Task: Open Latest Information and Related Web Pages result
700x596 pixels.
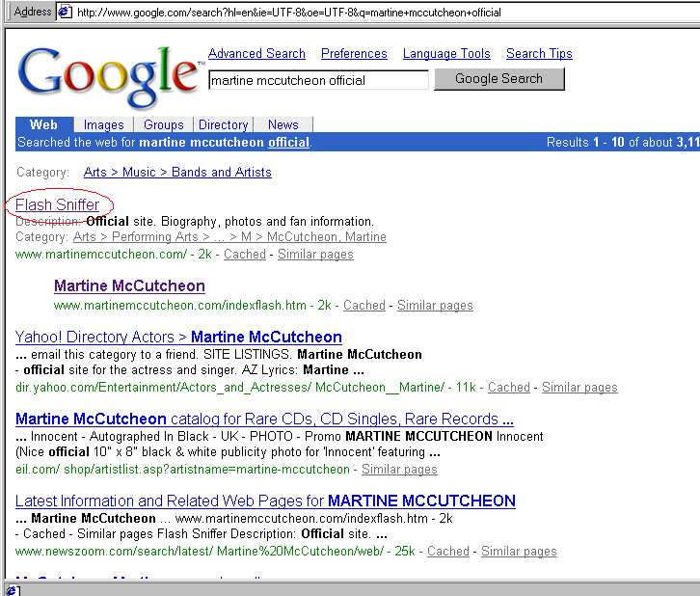Action: (x=265, y=501)
